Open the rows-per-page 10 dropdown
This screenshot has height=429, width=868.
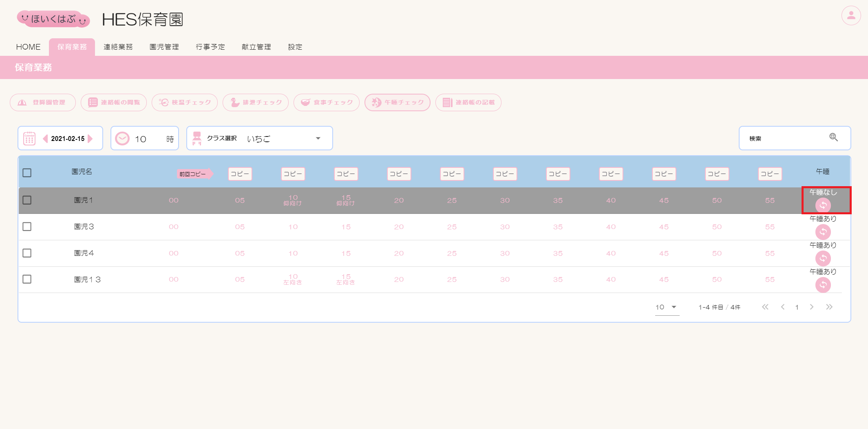coord(667,307)
